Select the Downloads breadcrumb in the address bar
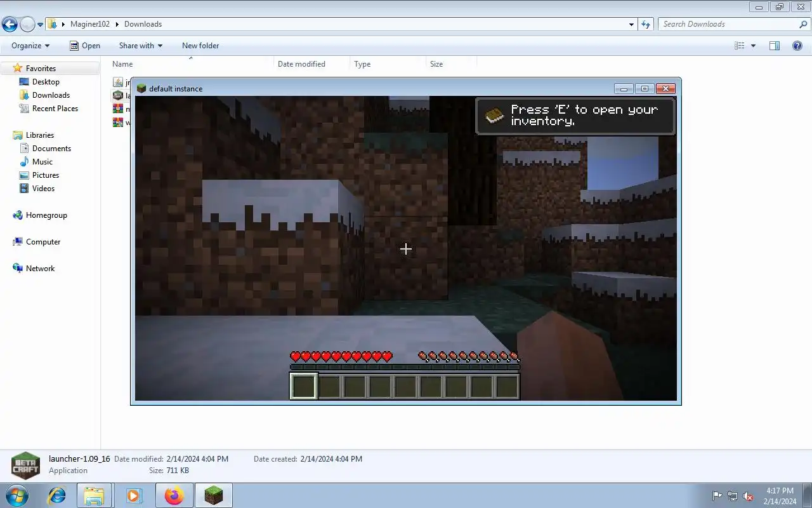Image resolution: width=812 pixels, height=508 pixels. click(143, 24)
